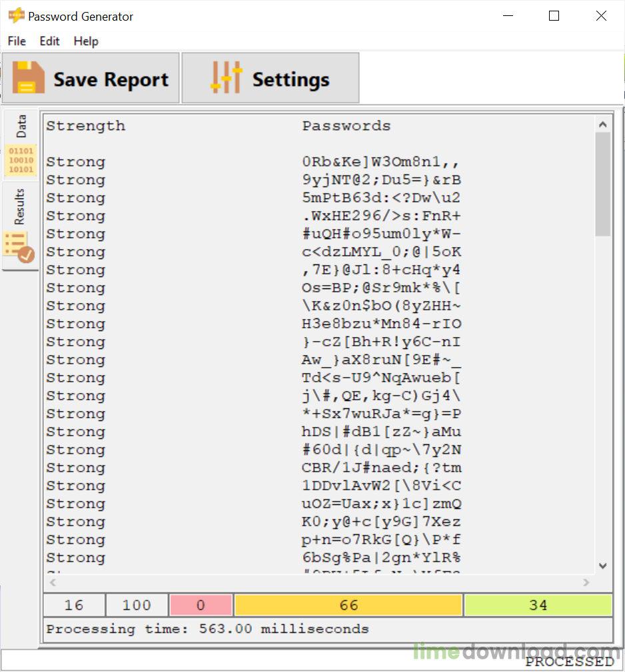The image size is (625, 672).
Task: Open the Help menu
Action: (x=85, y=41)
